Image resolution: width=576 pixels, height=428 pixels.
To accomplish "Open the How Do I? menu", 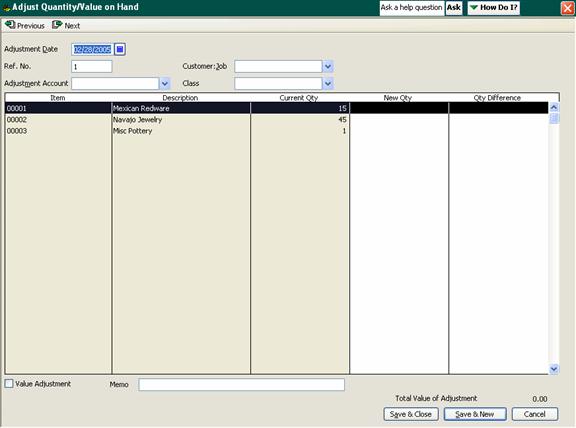I will 493,7.
